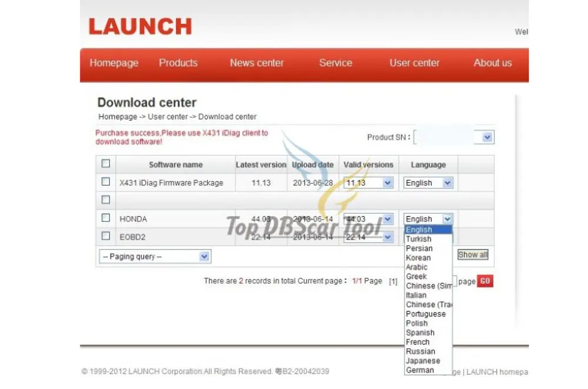Choose Italian in language list

(428, 295)
